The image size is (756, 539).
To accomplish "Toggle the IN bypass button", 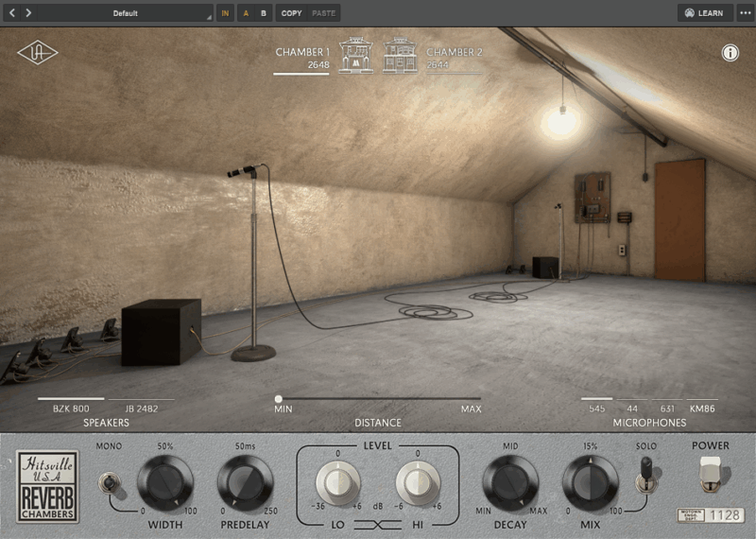I will click(x=225, y=13).
